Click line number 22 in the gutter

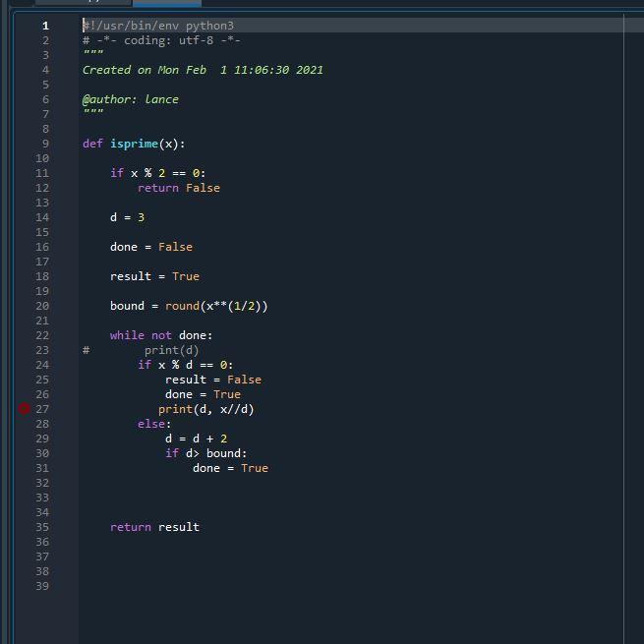pos(42,335)
